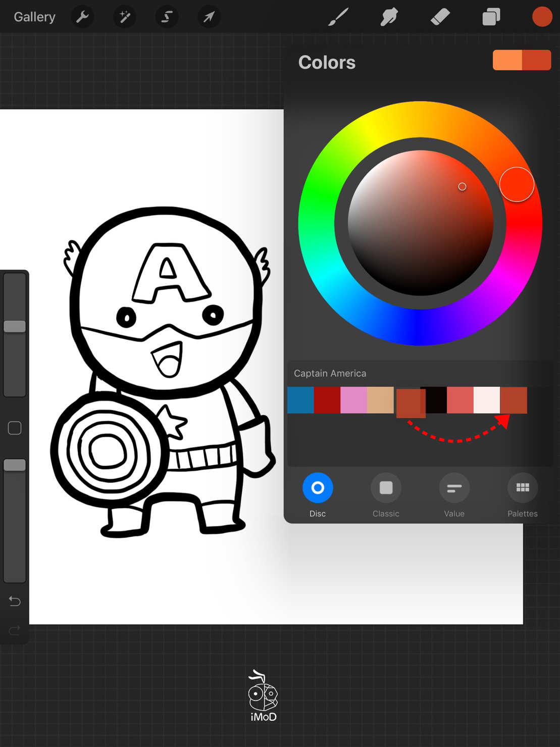Open the Layers panel
This screenshot has width=560, height=747.
coord(491,17)
